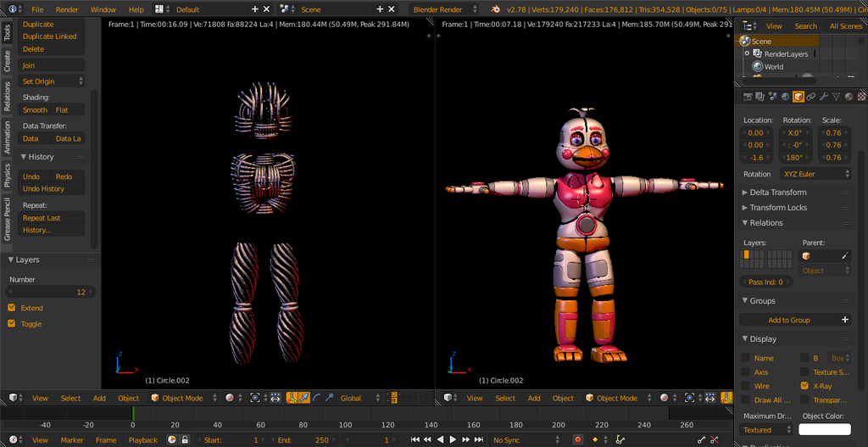The width and height of the screenshot is (868, 447).
Task: Click the Undo History button
Action: (52, 188)
